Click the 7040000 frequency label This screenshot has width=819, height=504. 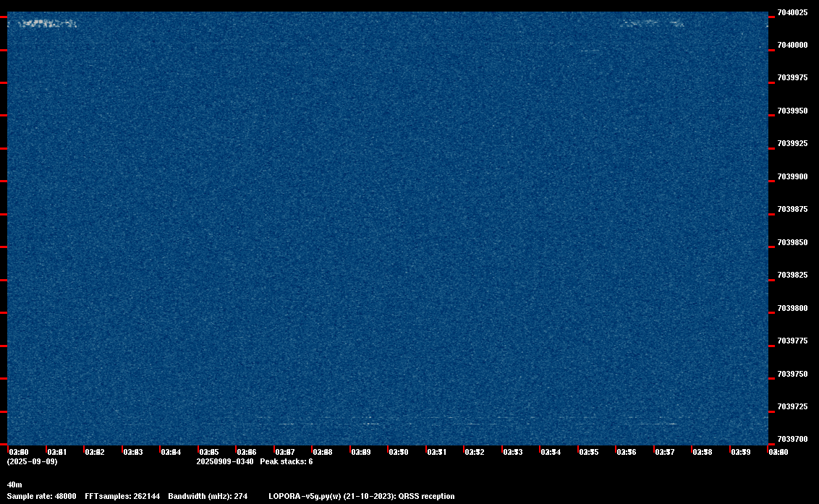pos(792,46)
